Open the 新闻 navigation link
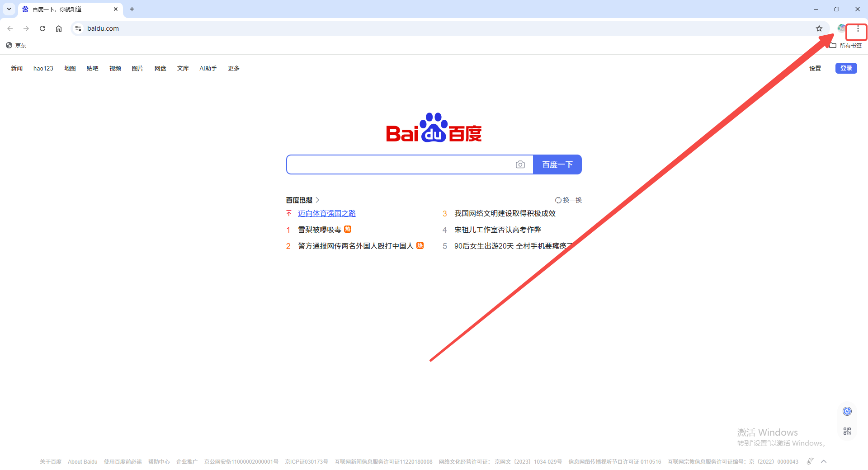The image size is (868, 470). coord(17,68)
